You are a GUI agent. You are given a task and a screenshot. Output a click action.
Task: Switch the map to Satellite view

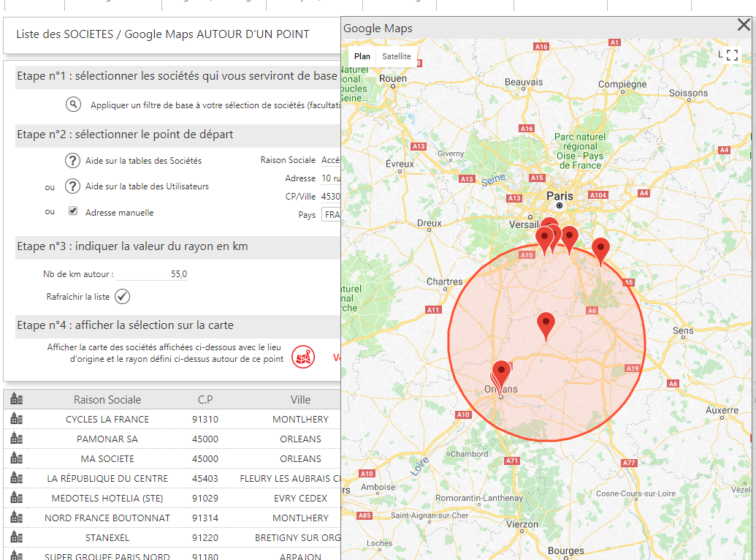tap(397, 56)
